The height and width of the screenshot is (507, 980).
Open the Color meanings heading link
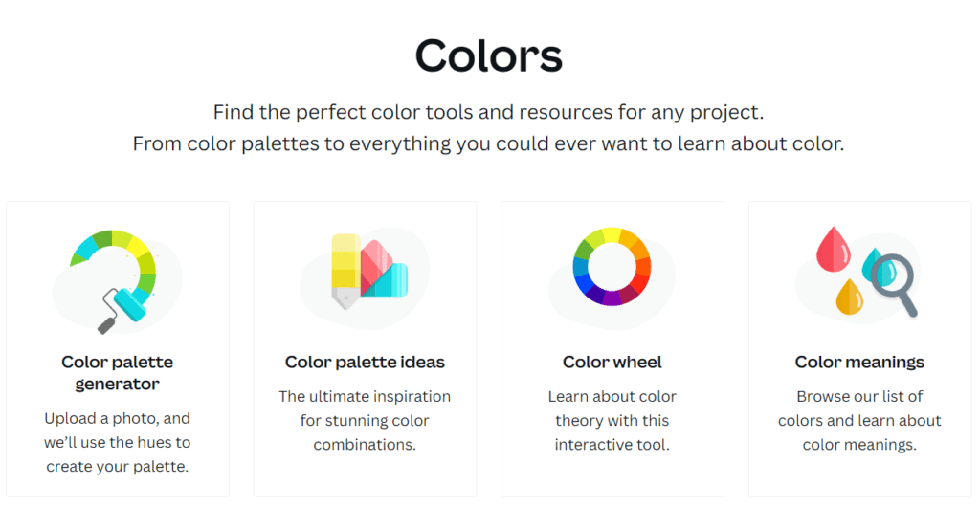point(859,363)
